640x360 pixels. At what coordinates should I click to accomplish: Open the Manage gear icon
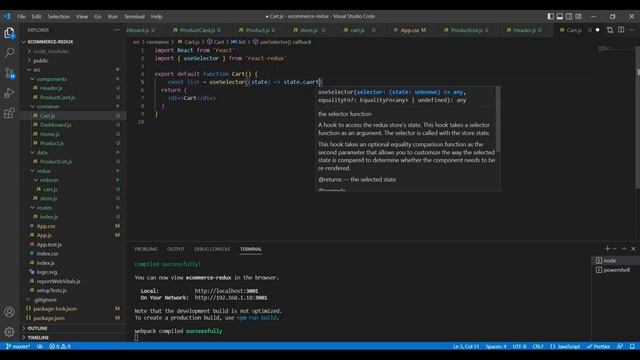[x=9, y=332]
